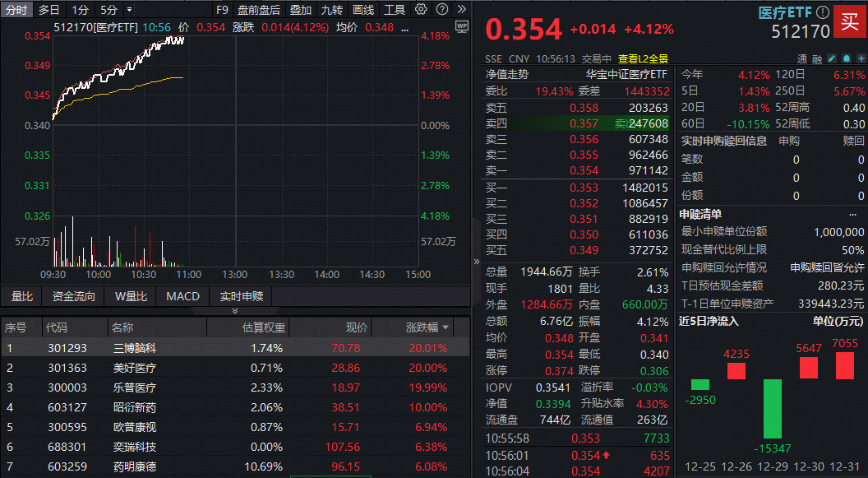
Task: Toggle the 通 margin indicator
Action: [x=802, y=58]
